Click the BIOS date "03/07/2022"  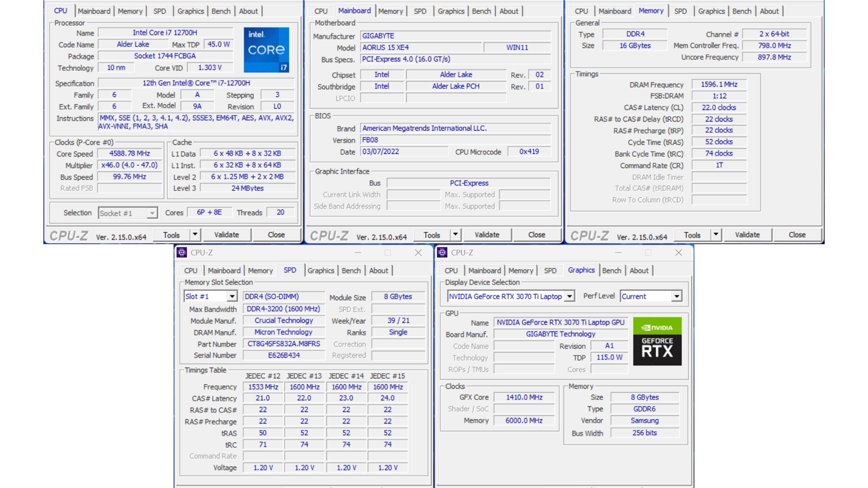point(404,152)
